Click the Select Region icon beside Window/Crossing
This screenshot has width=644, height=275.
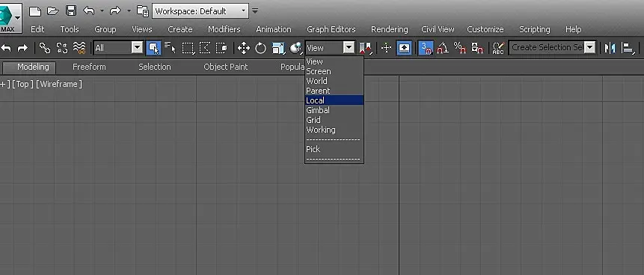[205, 48]
